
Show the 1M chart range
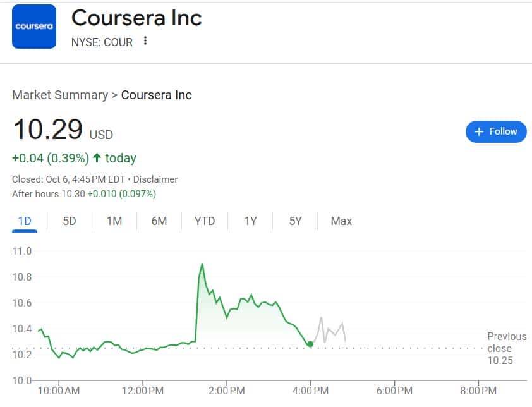pos(114,221)
